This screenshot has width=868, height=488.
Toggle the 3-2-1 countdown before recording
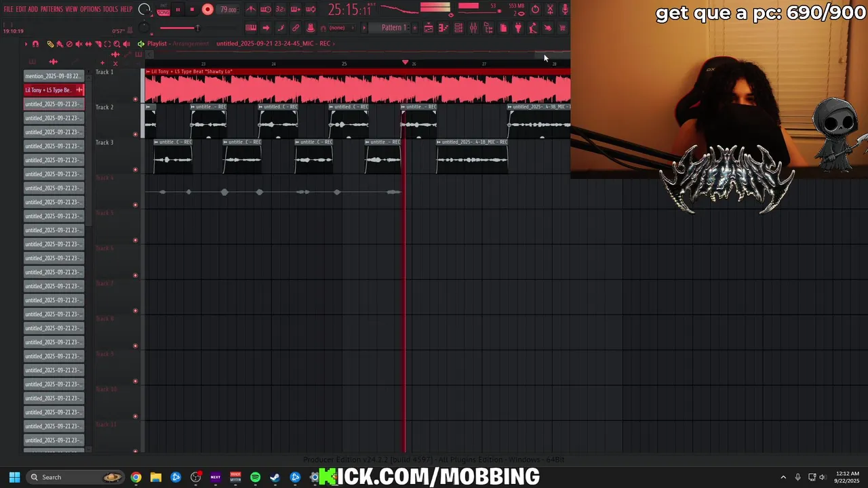coord(280,9)
